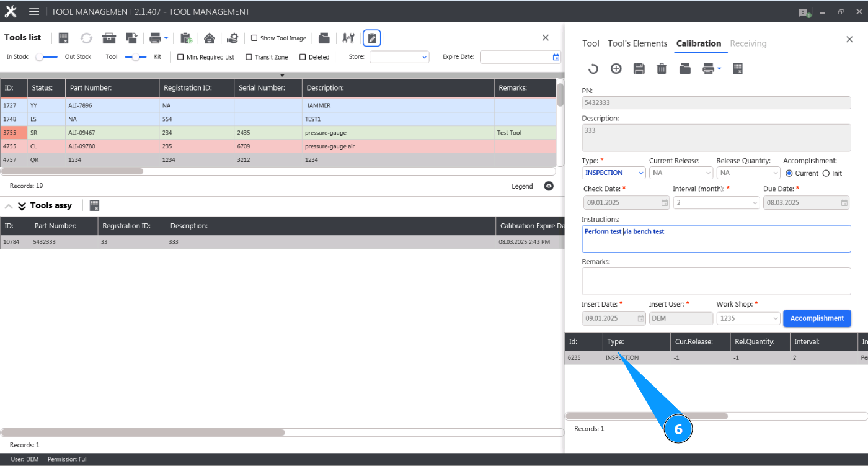Image resolution: width=868 pixels, height=466 pixels.
Task: Select the Receiving tab
Action: click(748, 43)
